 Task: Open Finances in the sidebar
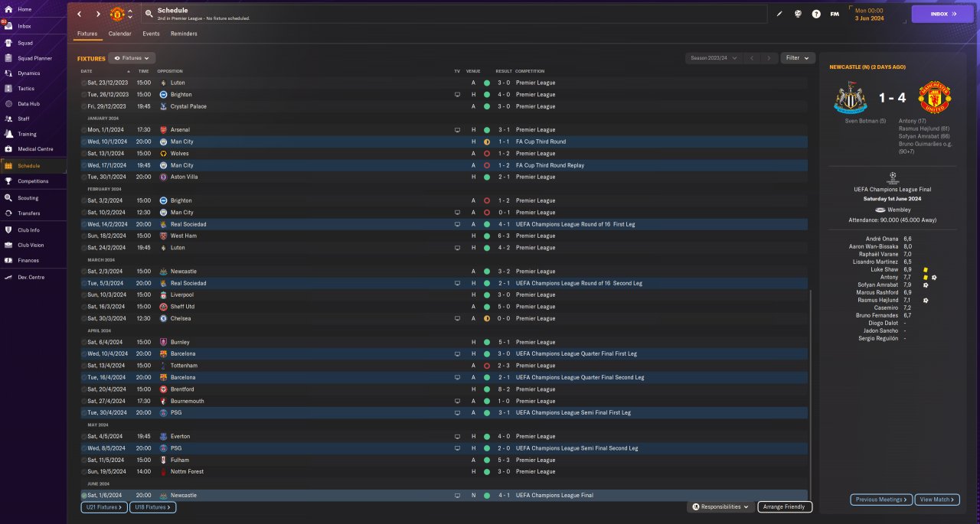pos(28,261)
